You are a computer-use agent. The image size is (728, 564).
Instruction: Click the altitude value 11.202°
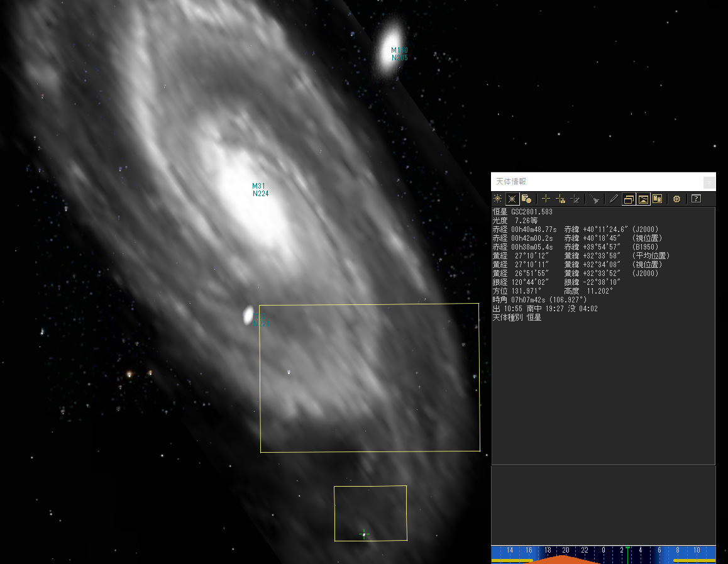point(600,292)
